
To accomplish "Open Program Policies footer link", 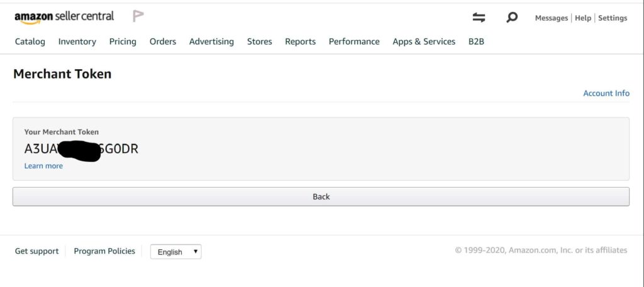I will tap(104, 251).
